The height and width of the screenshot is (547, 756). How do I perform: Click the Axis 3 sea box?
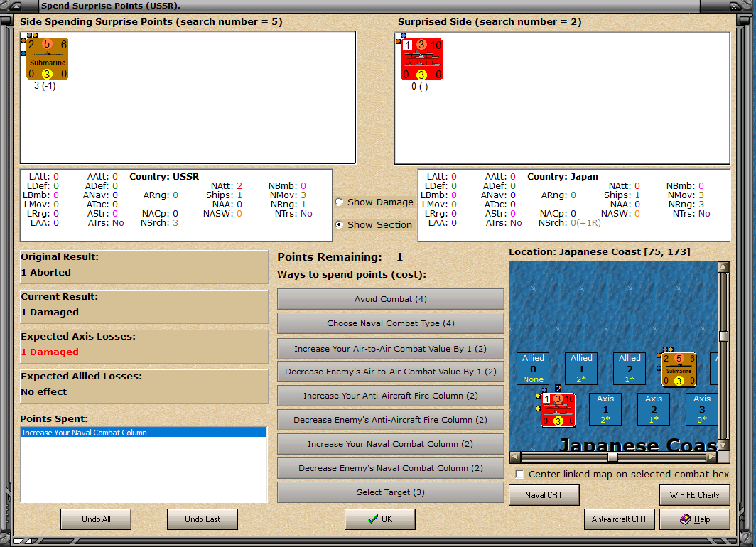coord(701,409)
